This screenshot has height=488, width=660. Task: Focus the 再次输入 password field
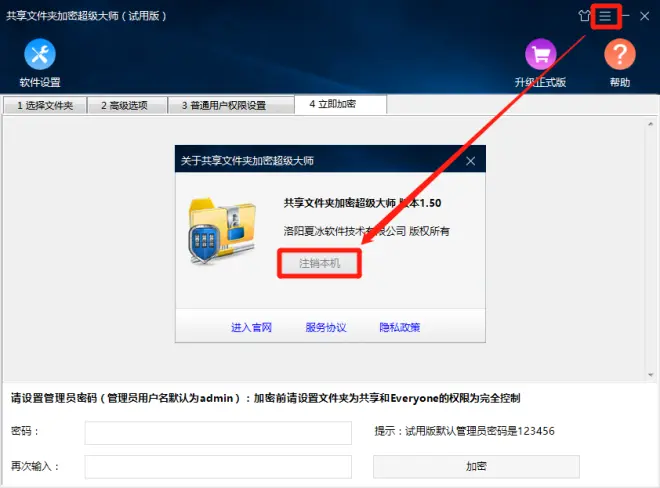[x=218, y=467]
